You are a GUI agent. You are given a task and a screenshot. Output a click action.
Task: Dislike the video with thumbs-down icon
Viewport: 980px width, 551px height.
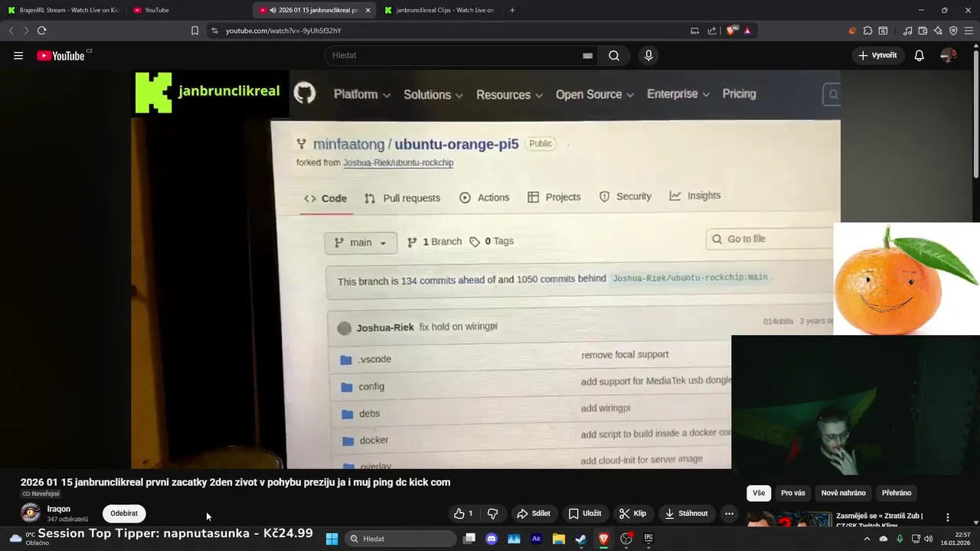click(492, 514)
